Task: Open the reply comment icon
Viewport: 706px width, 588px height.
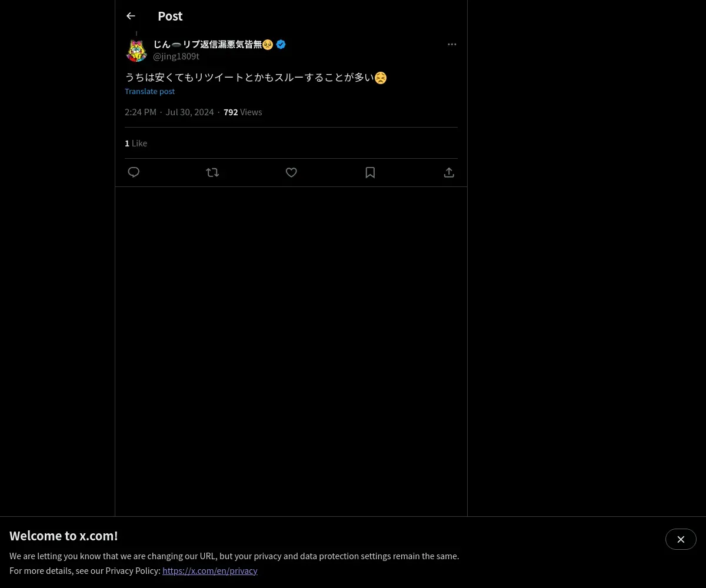Action: [134, 172]
